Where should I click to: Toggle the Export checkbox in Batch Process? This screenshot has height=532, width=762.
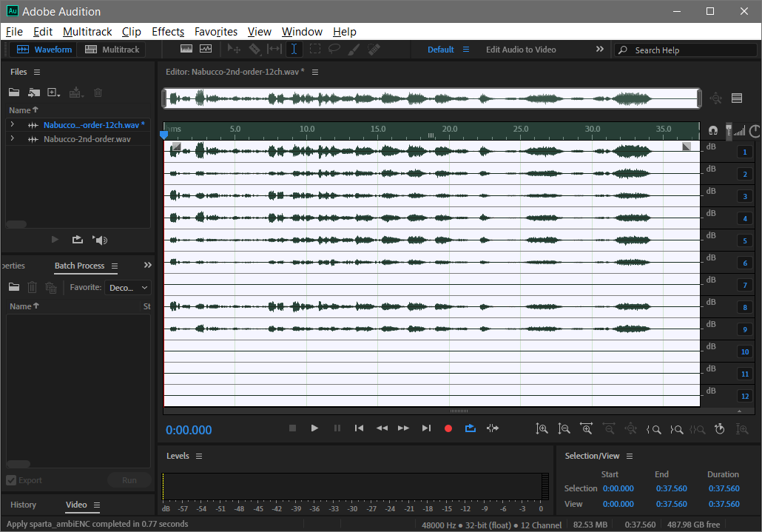11,480
